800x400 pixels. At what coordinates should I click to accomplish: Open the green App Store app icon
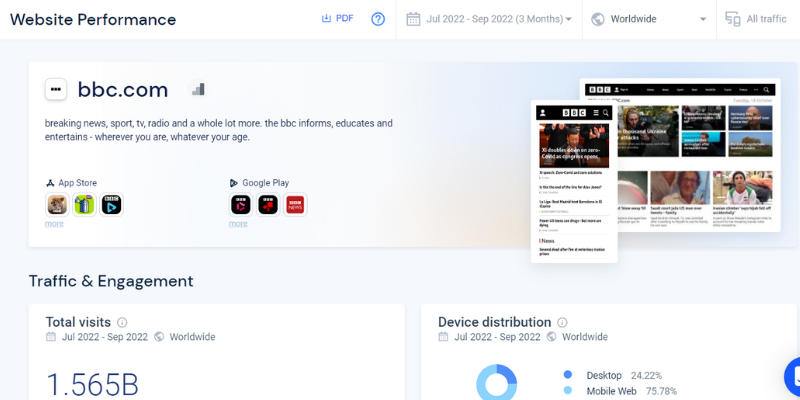tap(85, 205)
